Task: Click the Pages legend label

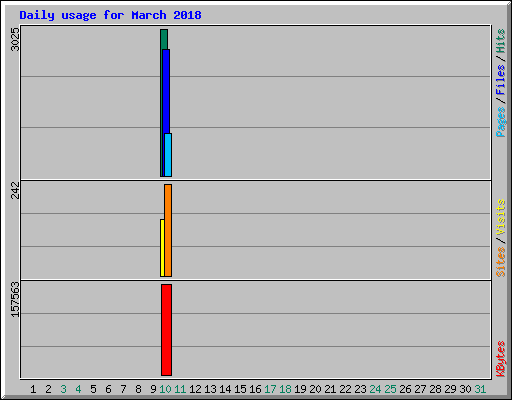Action: coord(500,122)
